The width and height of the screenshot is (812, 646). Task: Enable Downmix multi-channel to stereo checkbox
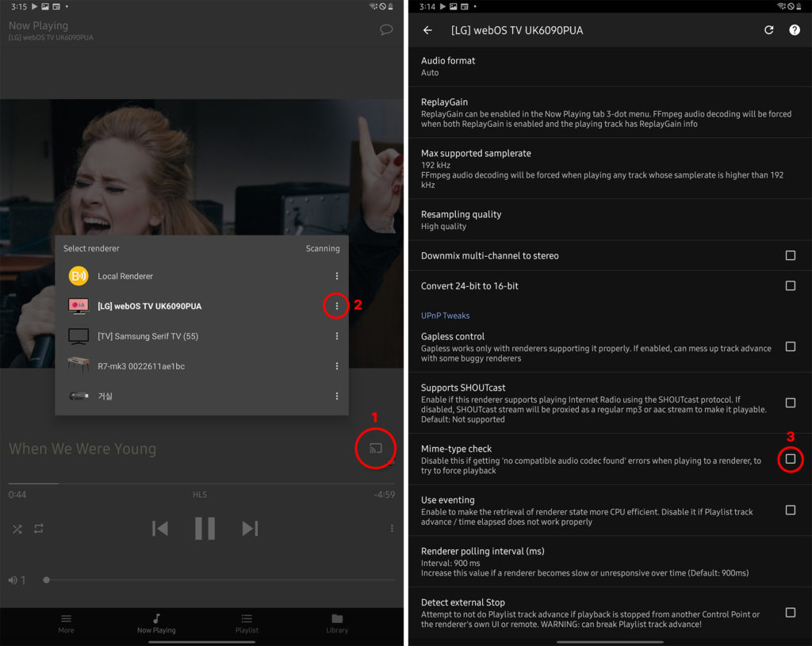coord(790,255)
